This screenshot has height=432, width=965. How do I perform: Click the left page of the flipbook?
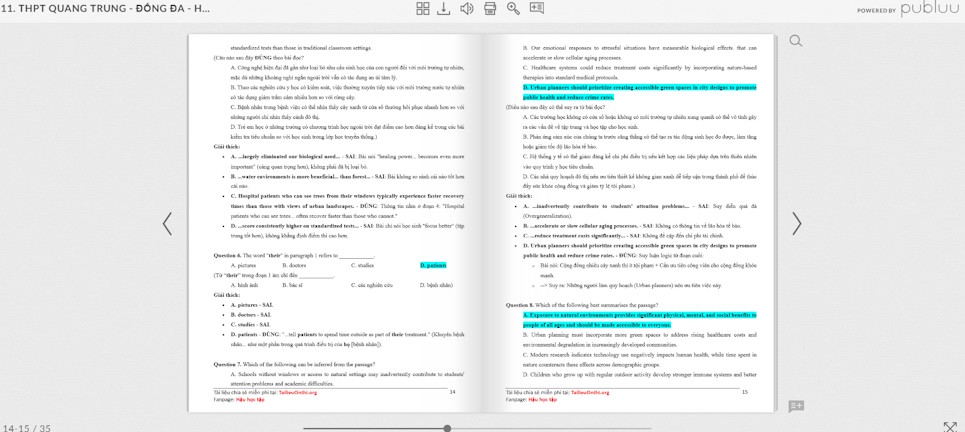click(335, 223)
